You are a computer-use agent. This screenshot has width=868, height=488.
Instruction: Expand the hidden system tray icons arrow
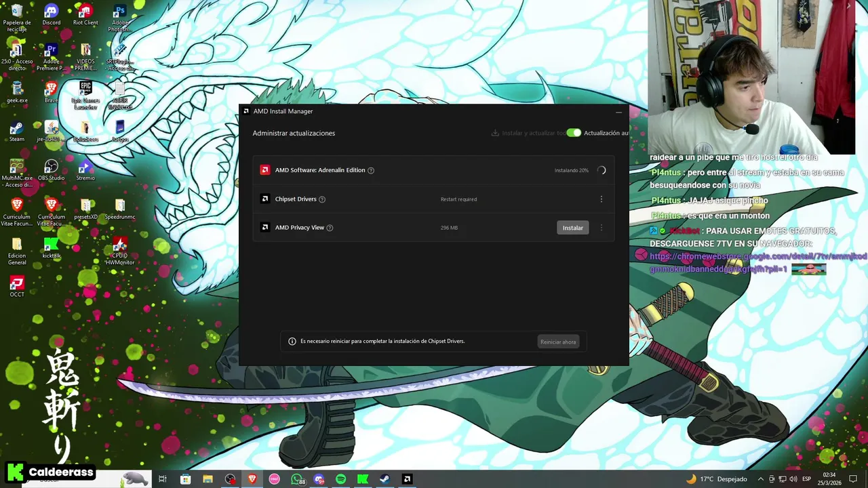point(760,479)
